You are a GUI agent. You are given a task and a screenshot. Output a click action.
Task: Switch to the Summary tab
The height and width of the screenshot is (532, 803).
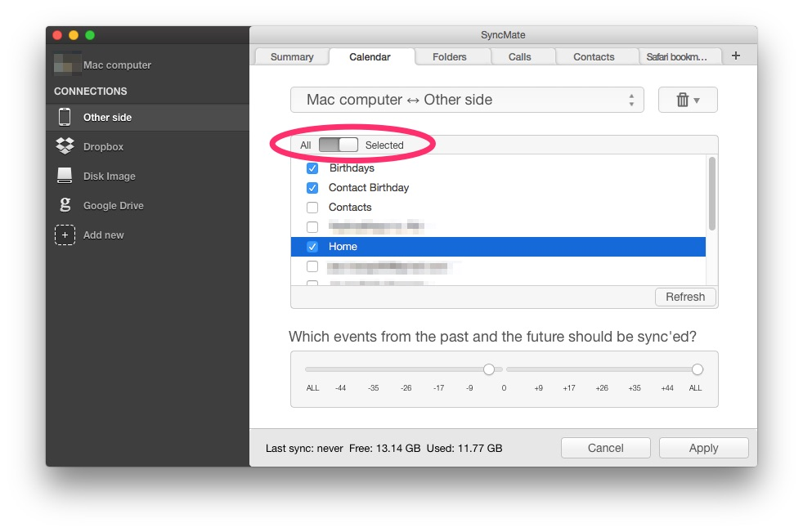coord(292,57)
